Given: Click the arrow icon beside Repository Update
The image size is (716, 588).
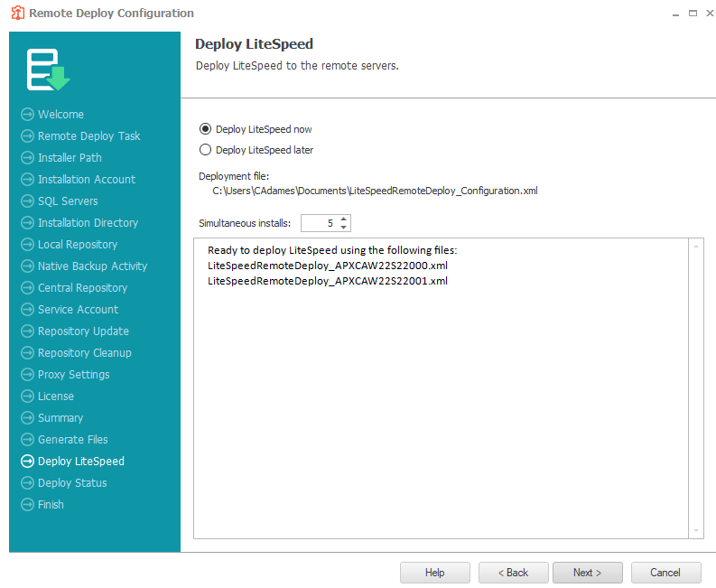Looking at the screenshot, I should [x=27, y=331].
